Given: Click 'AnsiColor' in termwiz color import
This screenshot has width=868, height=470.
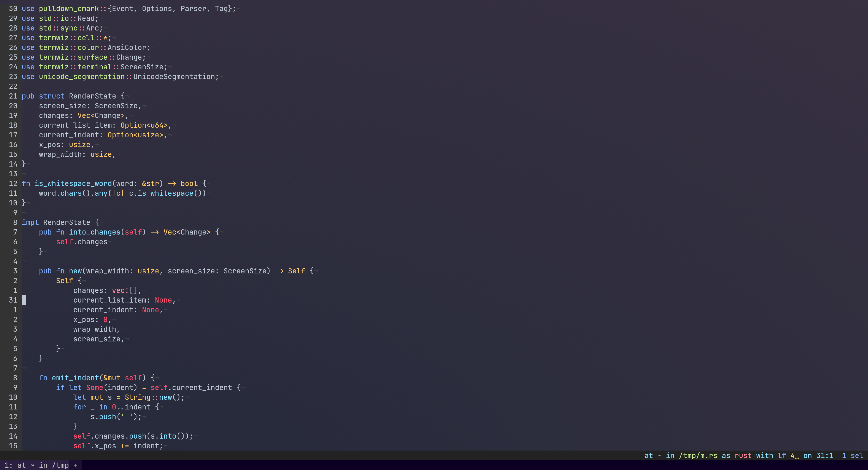Looking at the screenshot, I should pyautogui.click(x=127, y=47).
